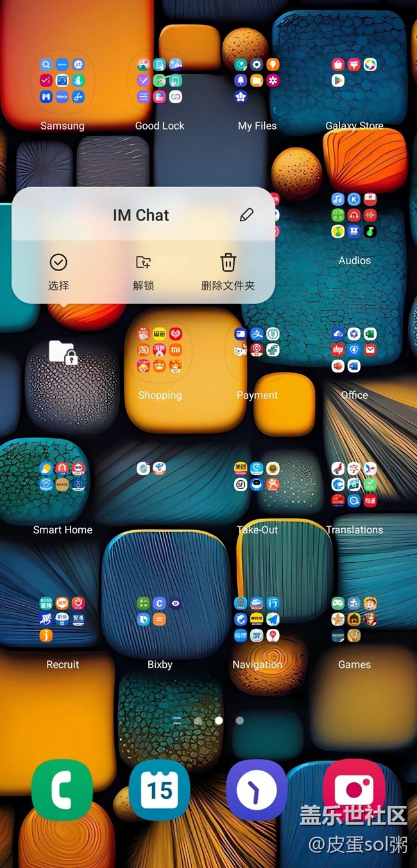Tap the locked folder icon
417x868 pixels.
63,352
